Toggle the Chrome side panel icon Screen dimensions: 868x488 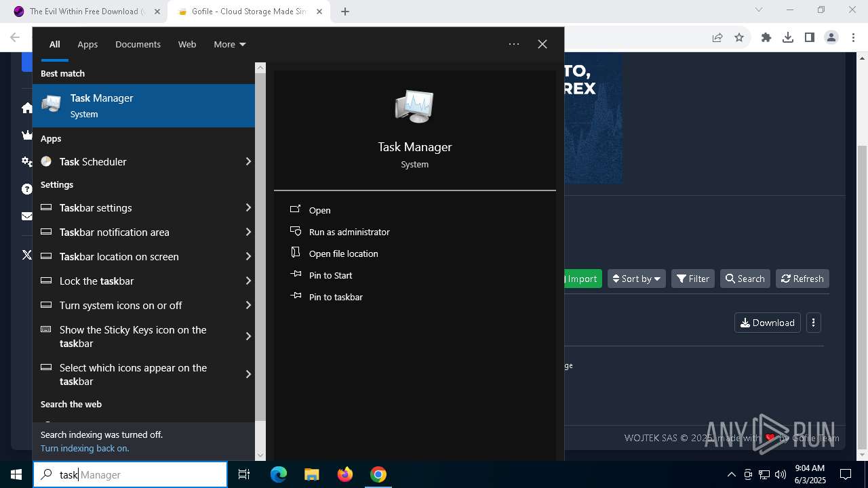(x=810, y=38)
